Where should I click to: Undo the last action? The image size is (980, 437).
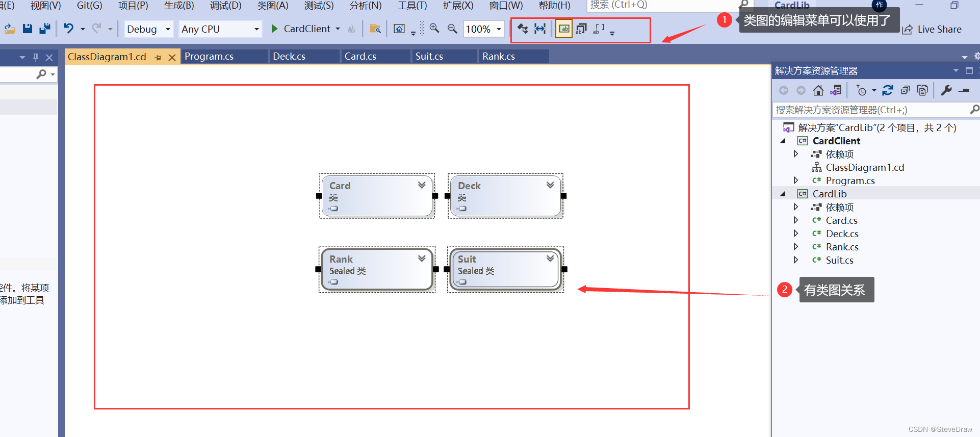click(69, 29)
